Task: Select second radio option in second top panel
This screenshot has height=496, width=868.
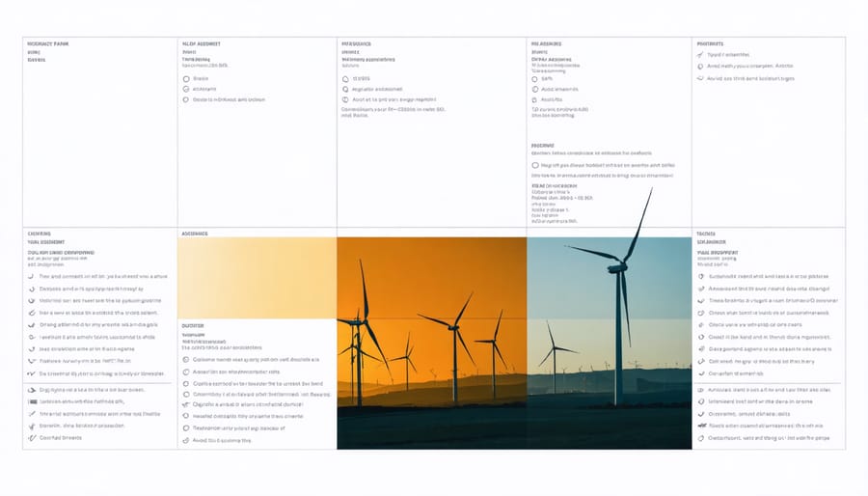Action: pyautogui.click(x=186, y=89)
